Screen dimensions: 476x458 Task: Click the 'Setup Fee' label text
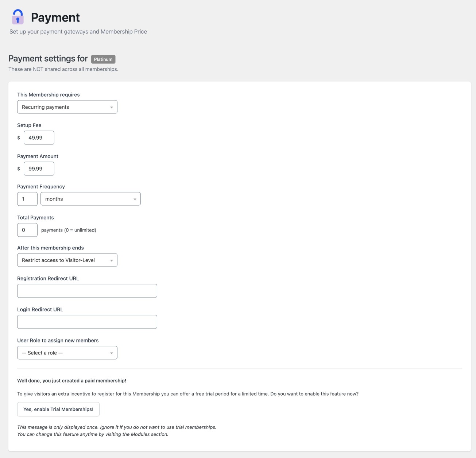click(x=29, y=125)
